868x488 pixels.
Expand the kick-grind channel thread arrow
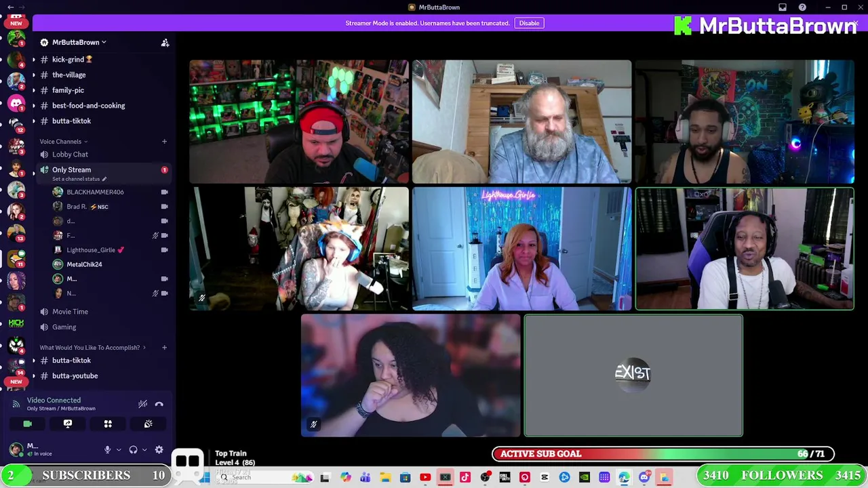pos(33,60)
